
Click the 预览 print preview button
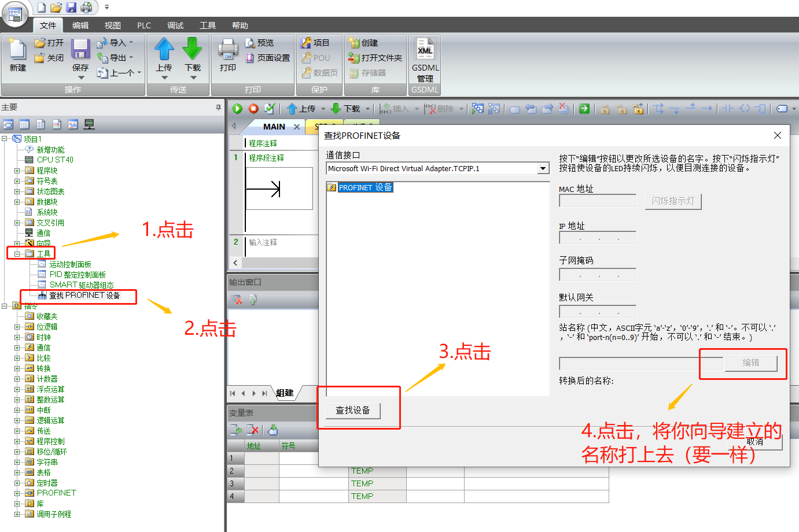(x=259, y=43)
